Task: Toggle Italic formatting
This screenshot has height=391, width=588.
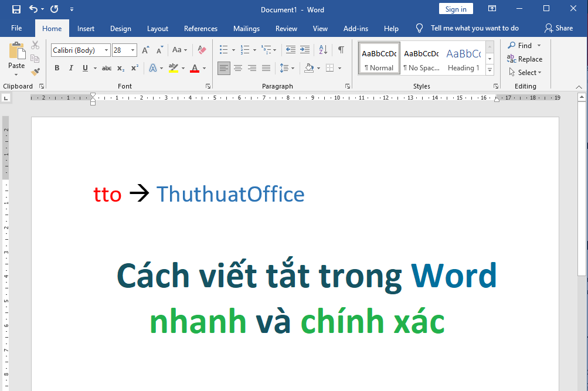Action: (x=71, y=68)
